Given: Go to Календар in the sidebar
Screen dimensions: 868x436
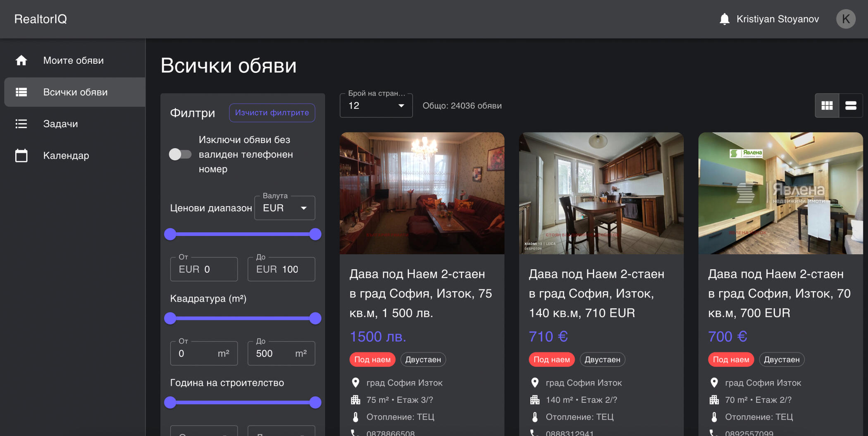Looking at the screenshot, I should 66,156.
